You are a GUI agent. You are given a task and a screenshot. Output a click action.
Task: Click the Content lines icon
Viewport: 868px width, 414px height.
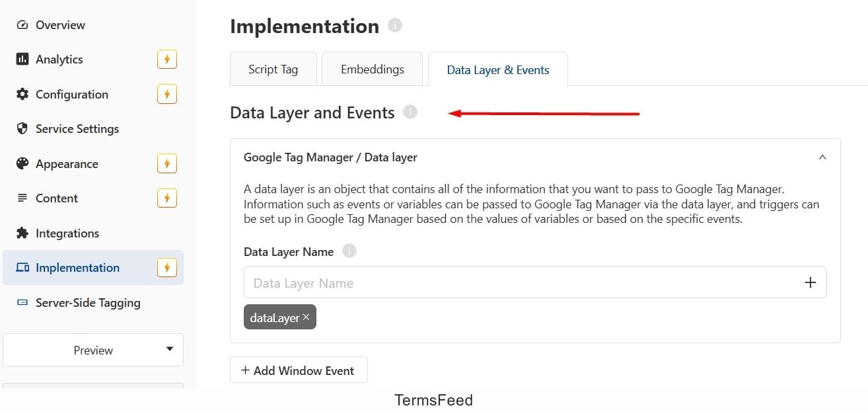22,198
